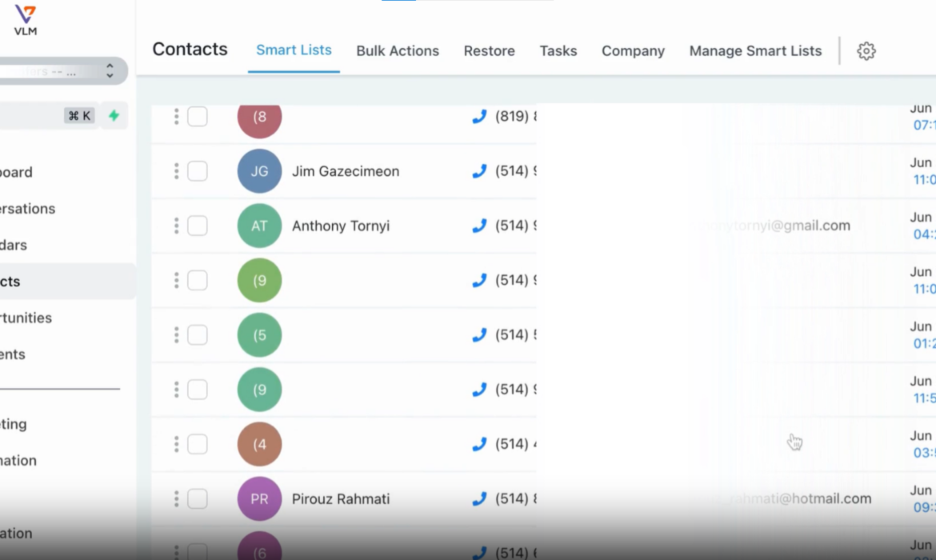Open three-dot actions menu for Anthony Tornyi
Image resolution: width=936 pixels, height=560 pixels.
(176, 226)
